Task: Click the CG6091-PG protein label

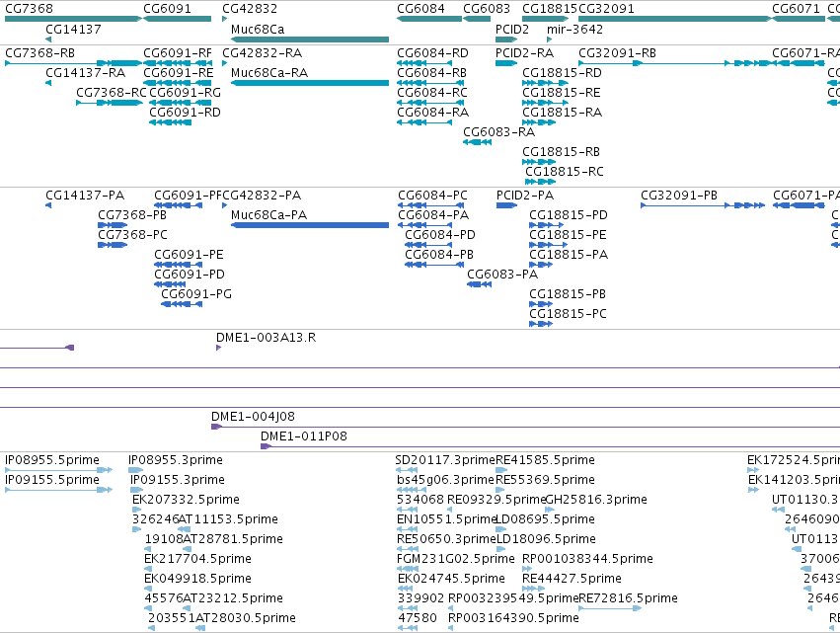Action: tap(196, 294)
